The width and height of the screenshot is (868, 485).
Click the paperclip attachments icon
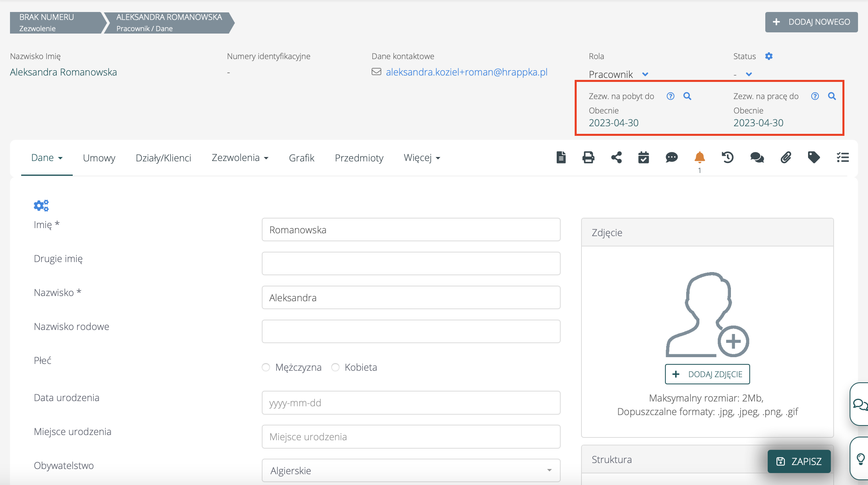pyautogui.click(x=786, y=157)
